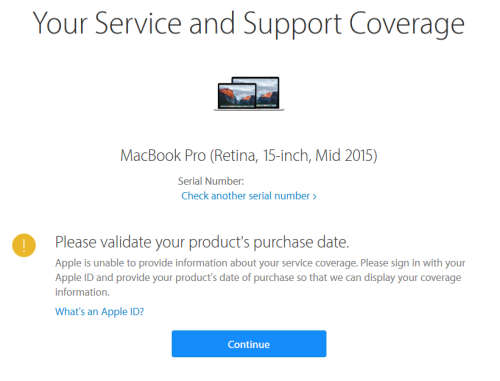Open the Check another serial number link
The image size is (500, 381).
pyautogui.click(x=249, y=196)
